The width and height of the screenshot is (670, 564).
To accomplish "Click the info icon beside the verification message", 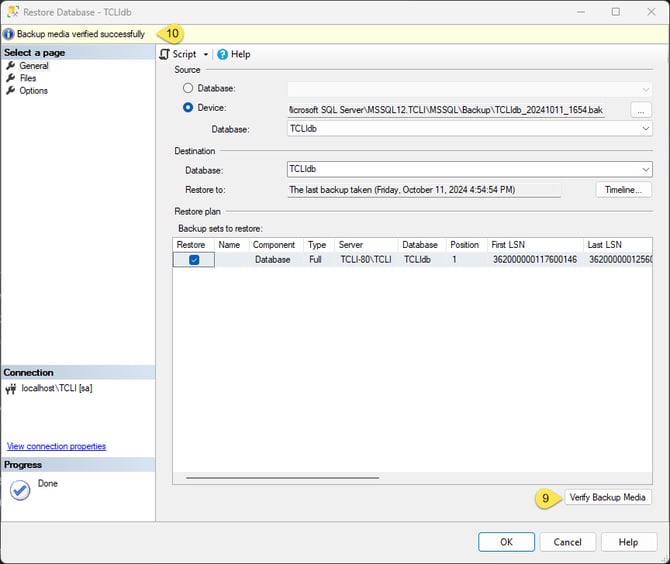I will tap(9, 34).
